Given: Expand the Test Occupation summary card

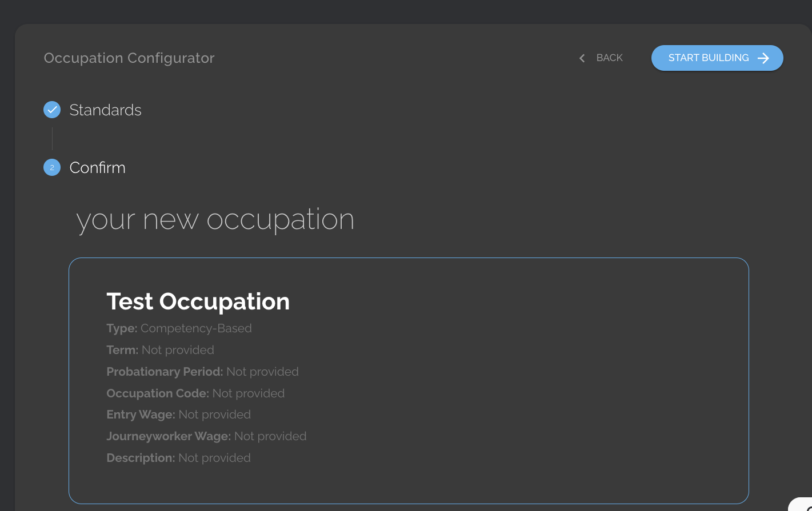Looking at the screenshot, I should click(x=409, y=381).
